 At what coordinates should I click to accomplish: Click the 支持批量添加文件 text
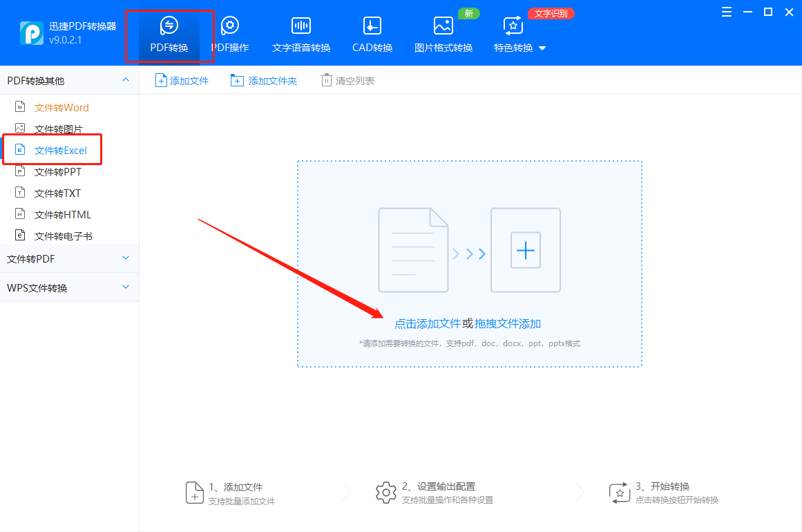[241, 502]
